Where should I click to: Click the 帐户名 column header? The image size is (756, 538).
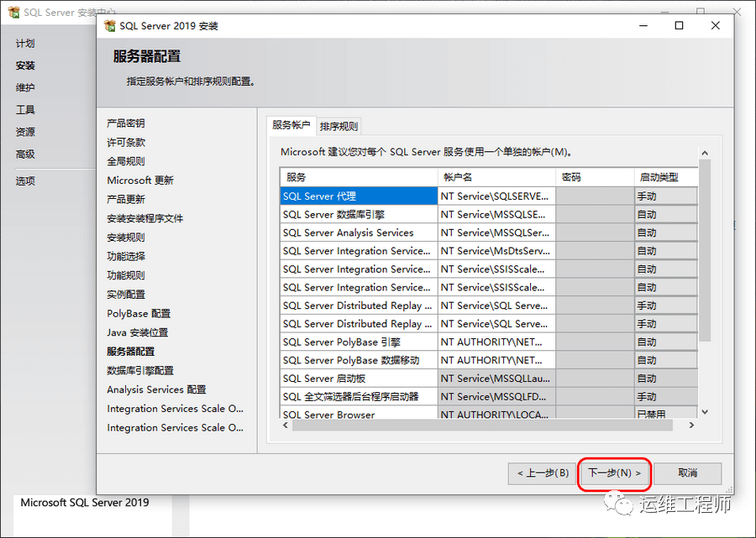pos(496,177)
